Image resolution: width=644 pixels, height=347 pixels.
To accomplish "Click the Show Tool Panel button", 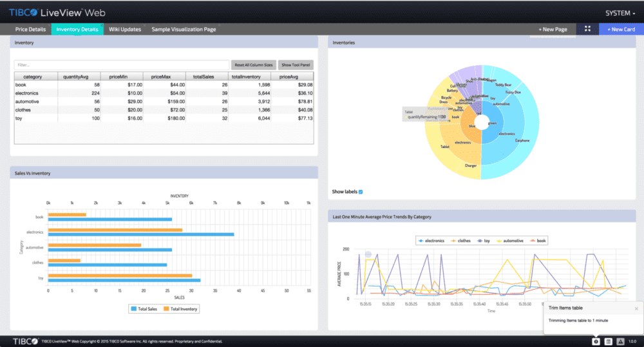I will point(296,65).
